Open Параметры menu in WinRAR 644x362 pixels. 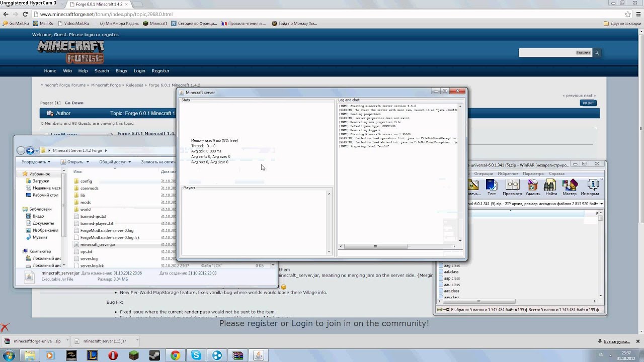(x=533, y=173)
